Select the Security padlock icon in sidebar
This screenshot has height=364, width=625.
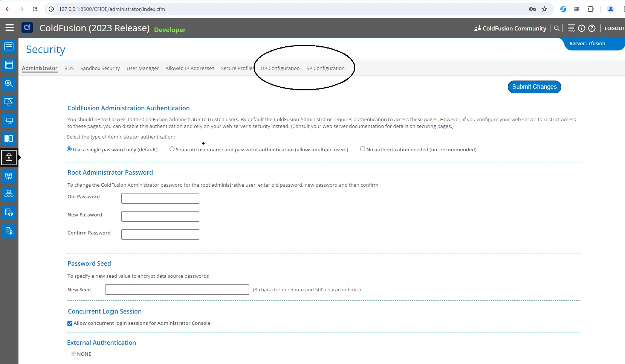[9, 157]
